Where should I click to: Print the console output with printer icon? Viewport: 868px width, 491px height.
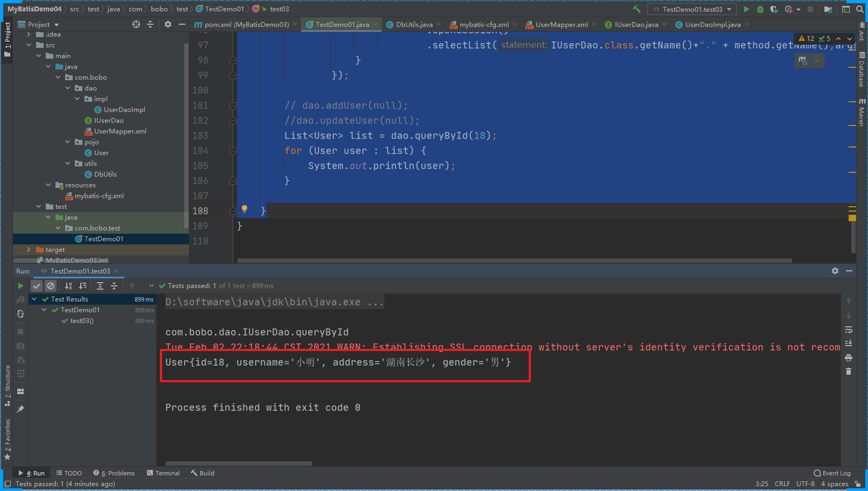tap(849, 357)
